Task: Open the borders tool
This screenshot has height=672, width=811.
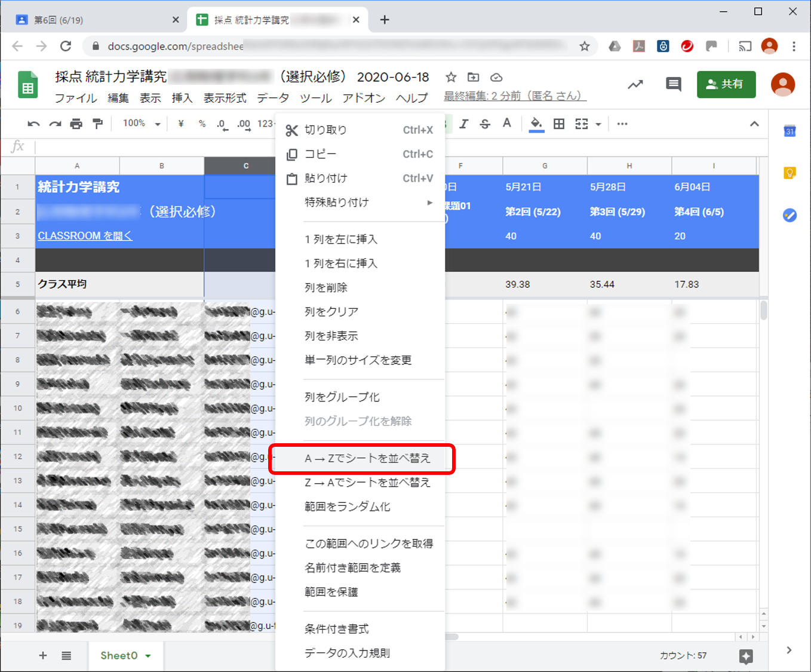Action: pyautogui.click(x=559, y=124)
